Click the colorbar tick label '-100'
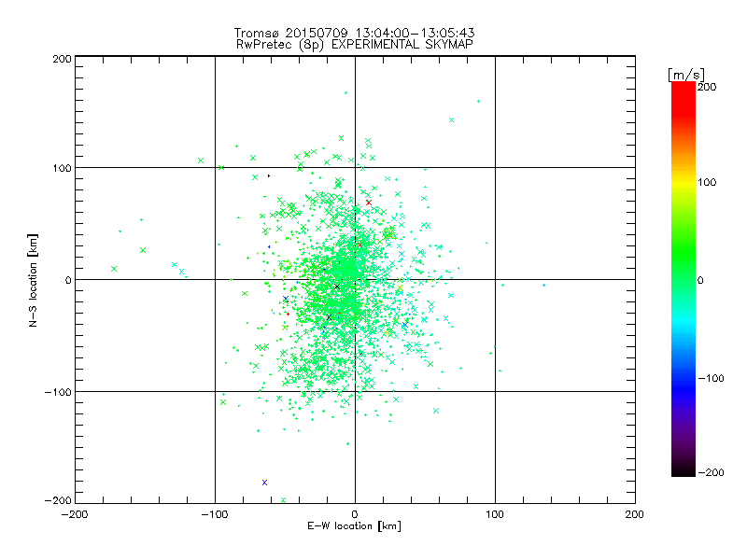747x560 pixels. [x=711, y=378]
